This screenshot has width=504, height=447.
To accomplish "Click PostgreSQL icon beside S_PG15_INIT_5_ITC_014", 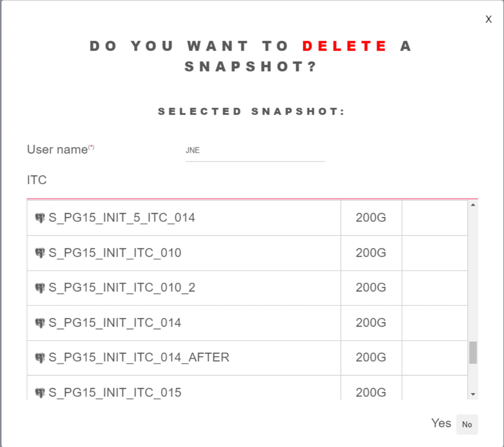I will click(40, 218).
